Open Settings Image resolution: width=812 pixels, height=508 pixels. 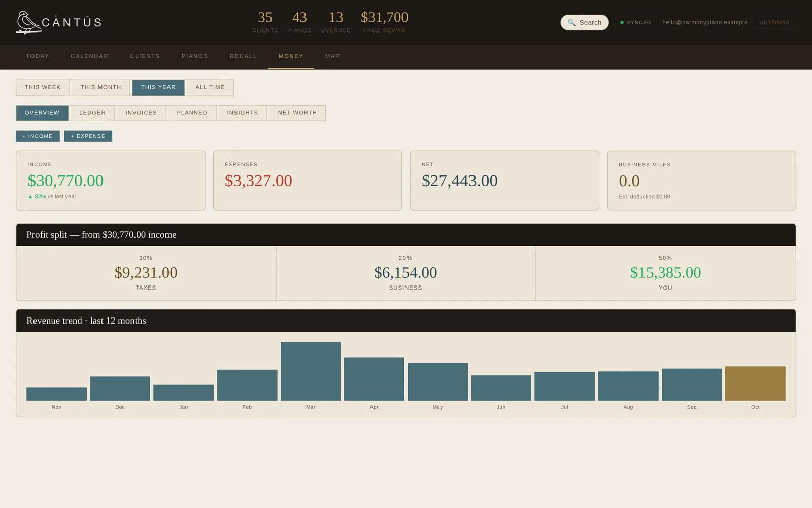(774, 22)
